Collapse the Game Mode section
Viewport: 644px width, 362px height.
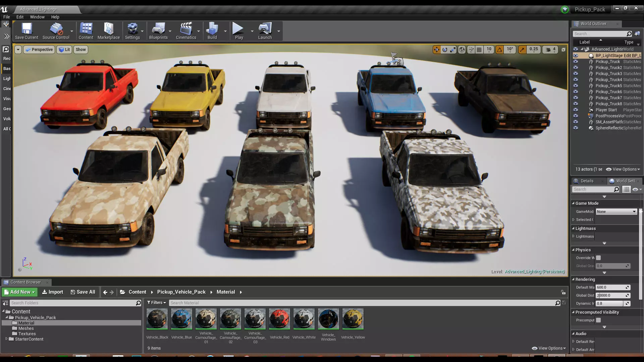point(573,203)
